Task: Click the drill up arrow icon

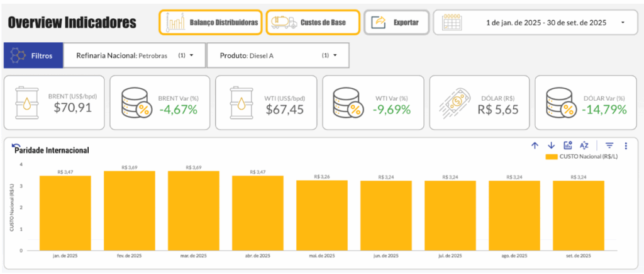Action: tap(535, 146)
